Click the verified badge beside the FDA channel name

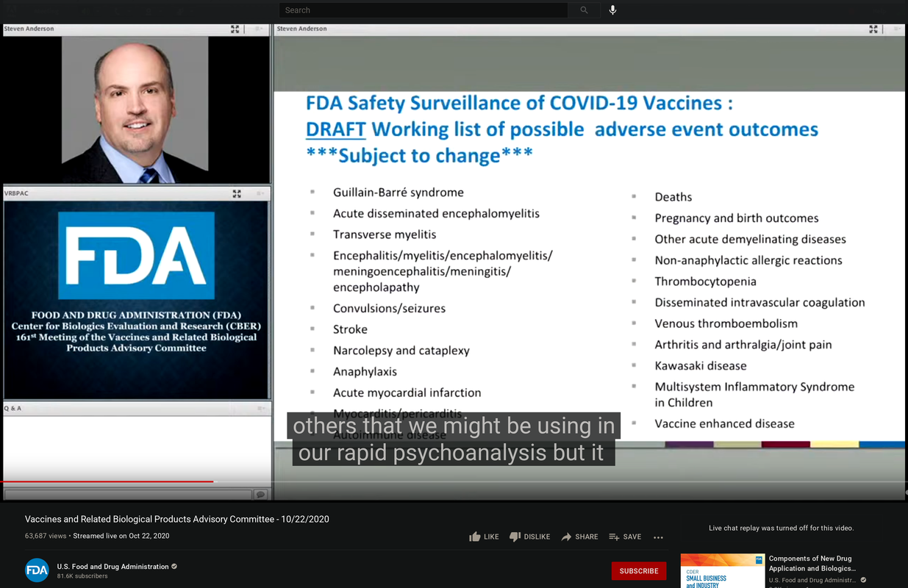(175, 567)
